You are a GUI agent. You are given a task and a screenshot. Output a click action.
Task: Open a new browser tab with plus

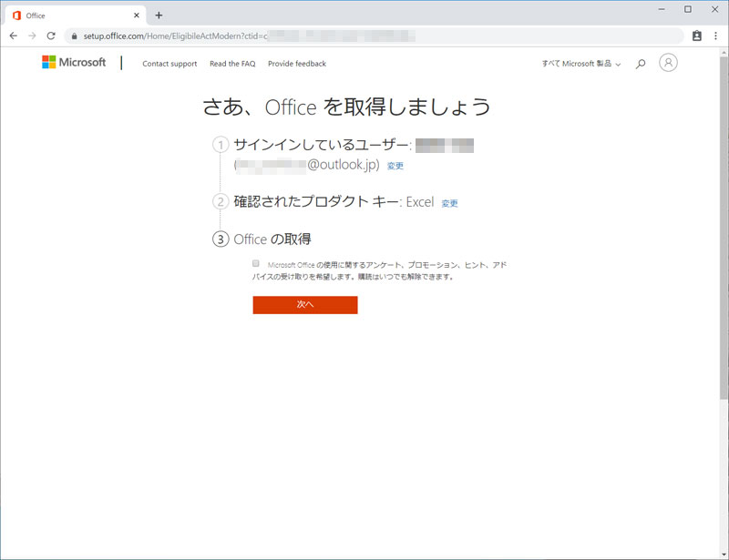tap(159, 15)
